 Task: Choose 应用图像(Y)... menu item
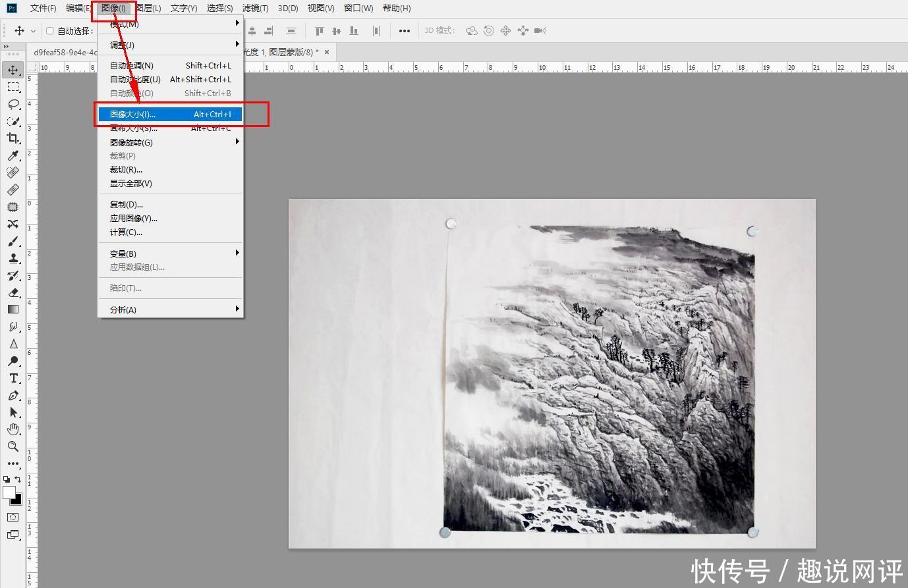(170, 219)
